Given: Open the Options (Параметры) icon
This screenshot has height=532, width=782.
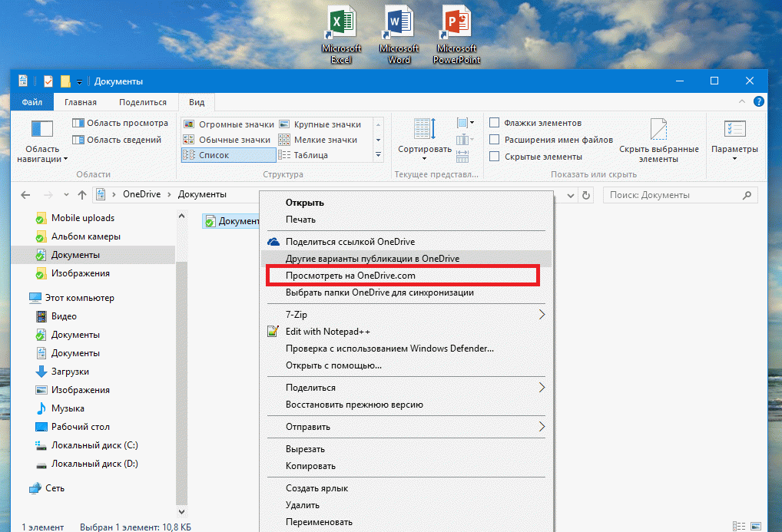Looking at the screenshot, I should (734, 132).
